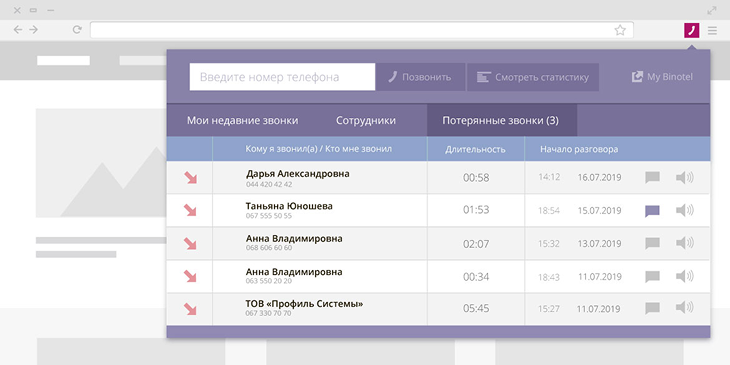Screen dimensions: 730x365
Task: Go back with the browser back arrow
Action: pos(18,30)
